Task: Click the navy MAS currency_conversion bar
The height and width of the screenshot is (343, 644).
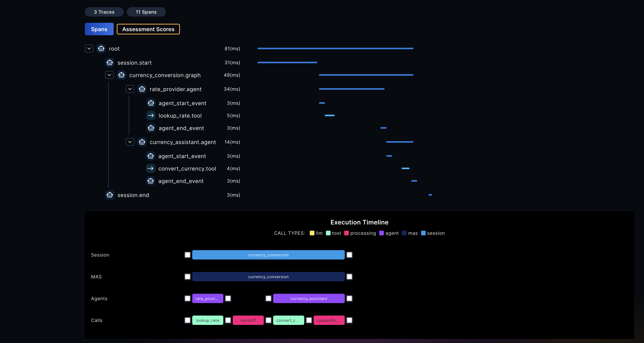Action: [x=268, y=277]
